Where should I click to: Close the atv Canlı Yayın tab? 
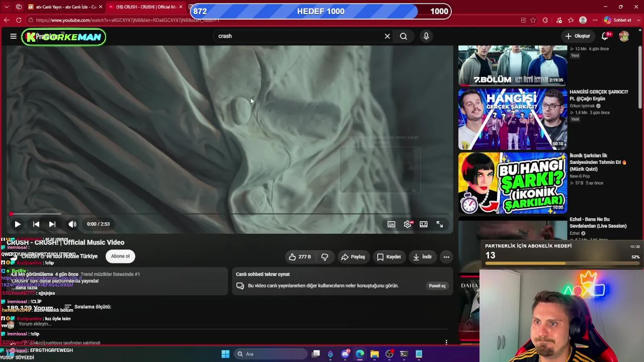(x=101, y=7)
